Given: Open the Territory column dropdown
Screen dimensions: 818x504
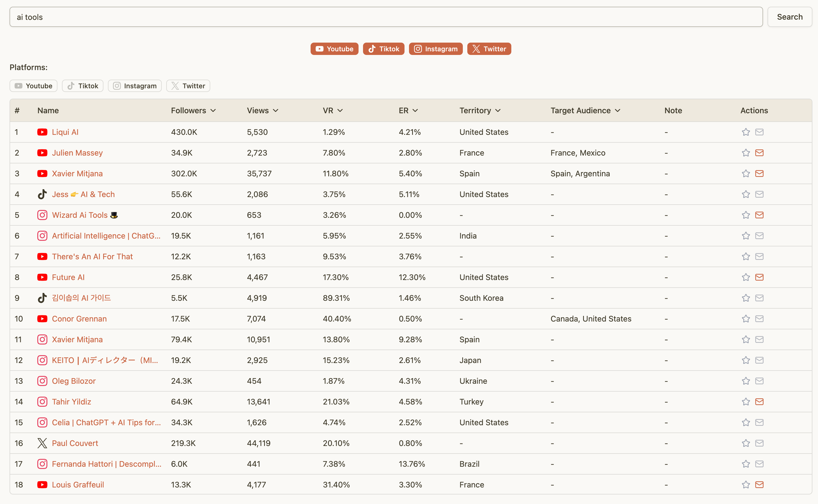Looking at the screenshot, I should pos(498,110).
